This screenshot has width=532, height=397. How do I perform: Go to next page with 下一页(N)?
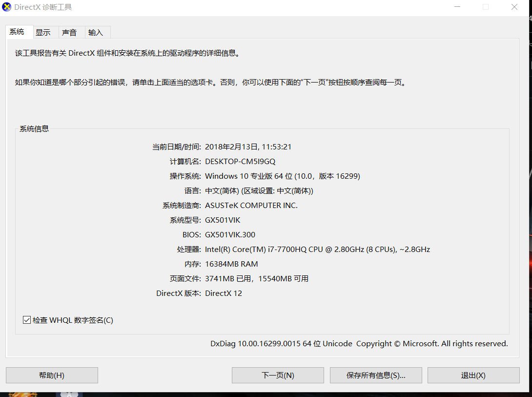point(278,376)
